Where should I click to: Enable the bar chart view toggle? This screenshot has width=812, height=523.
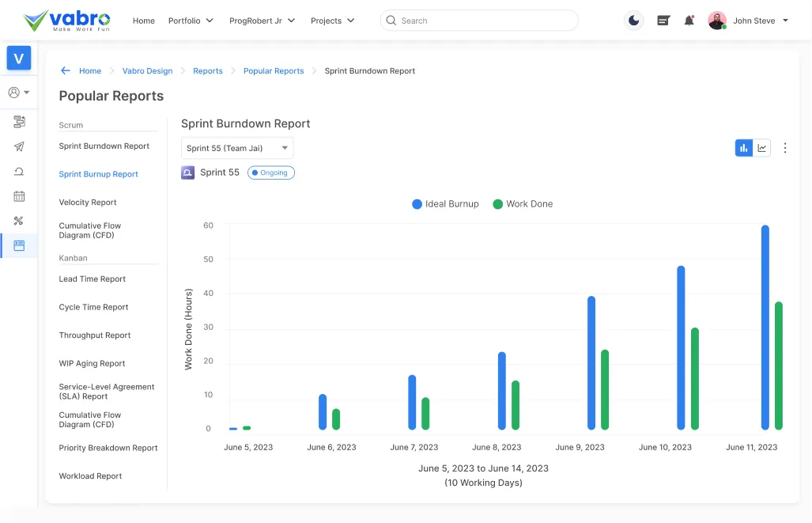(x=743, y=147)
